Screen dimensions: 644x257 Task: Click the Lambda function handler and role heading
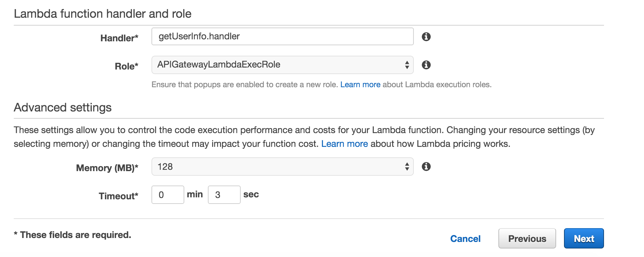[103, 14]
